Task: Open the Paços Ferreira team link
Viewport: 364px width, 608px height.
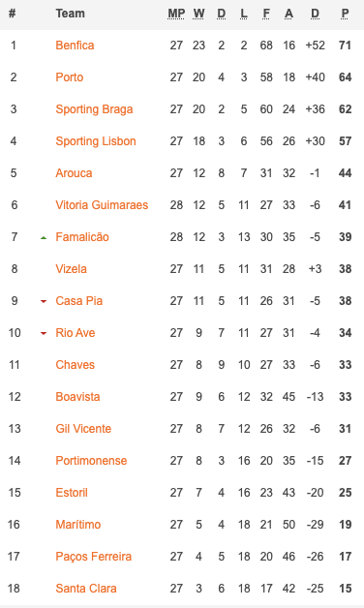Action: pos(94,557)
